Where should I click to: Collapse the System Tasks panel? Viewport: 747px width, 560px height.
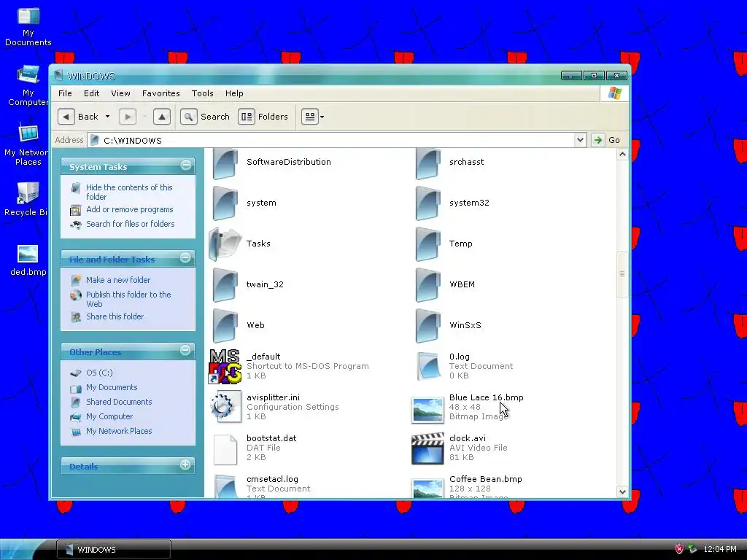[x=186, y=166]
